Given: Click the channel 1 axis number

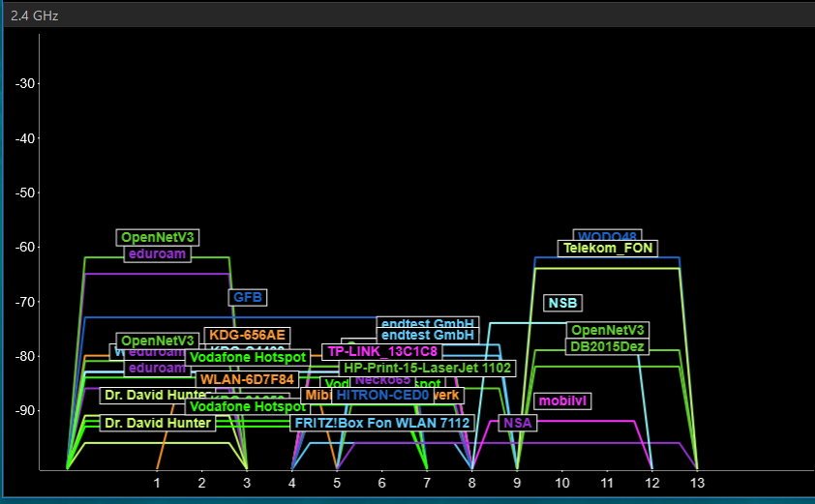Looking at the screenshot, I should tap(157, 484).
